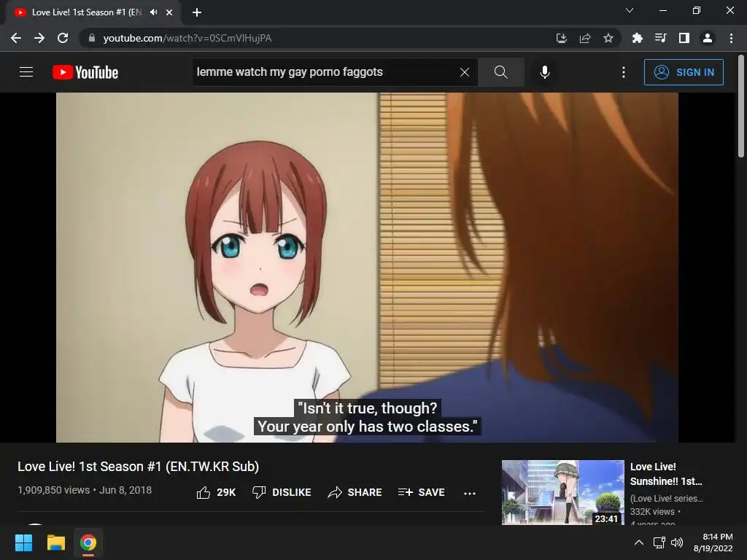Click the page vertical scrollbar

tap(741, 106)
